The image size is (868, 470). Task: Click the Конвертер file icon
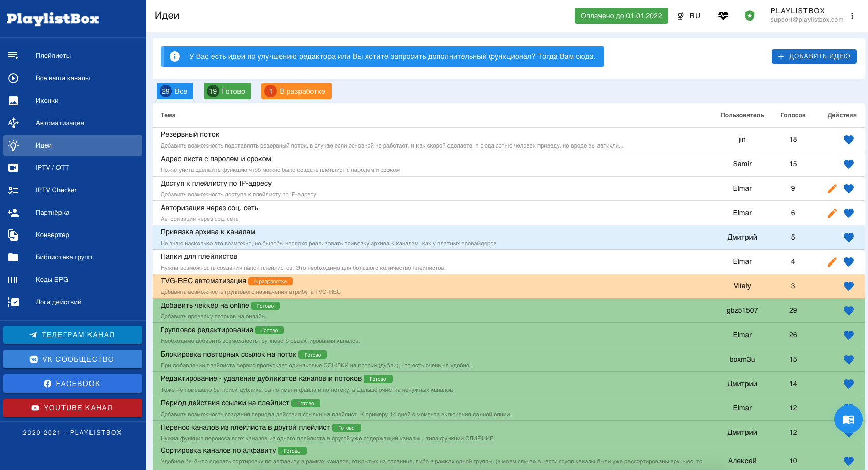[x=13, y=235]
